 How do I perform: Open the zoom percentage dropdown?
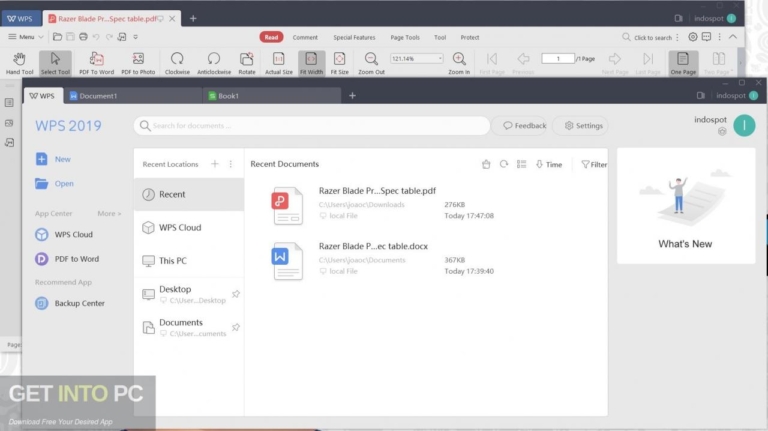pos(440,58)
